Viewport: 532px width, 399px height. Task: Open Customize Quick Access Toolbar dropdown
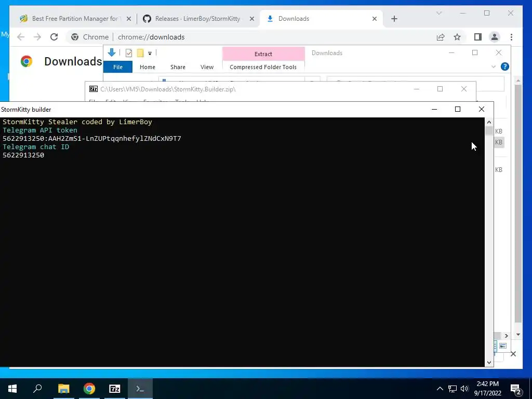click(x=150, y=54)
